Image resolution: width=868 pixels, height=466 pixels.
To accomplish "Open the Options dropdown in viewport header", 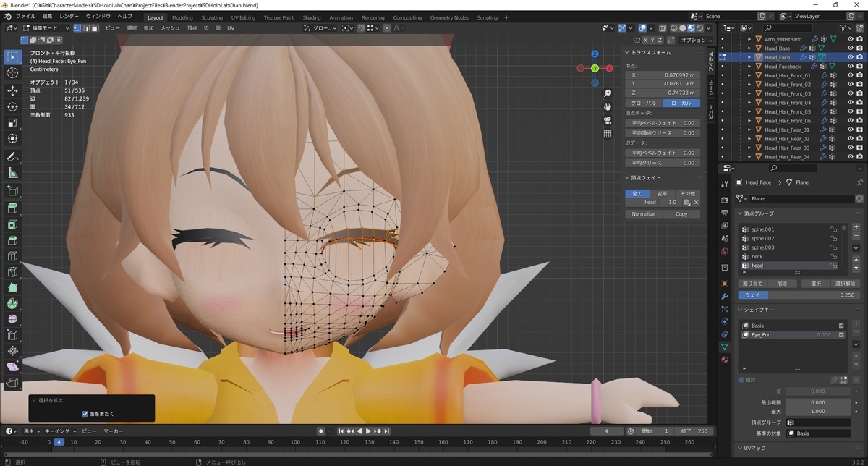I will click(x=696, y=40).
